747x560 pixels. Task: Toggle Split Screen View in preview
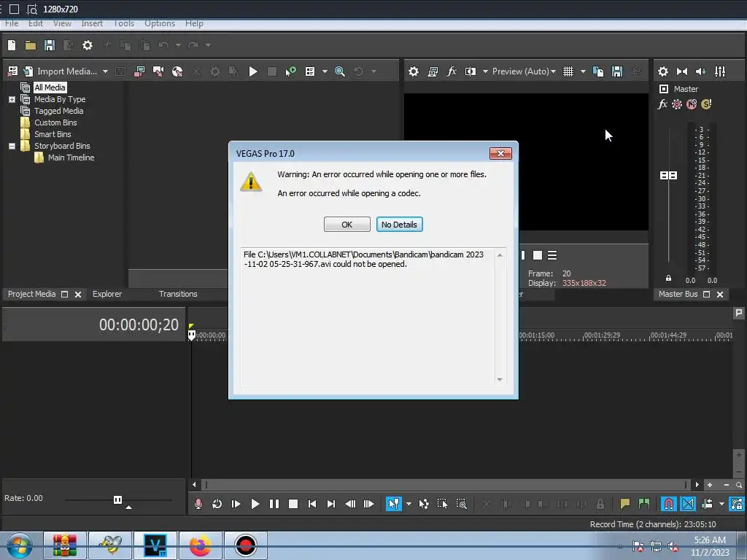point(471,71)
